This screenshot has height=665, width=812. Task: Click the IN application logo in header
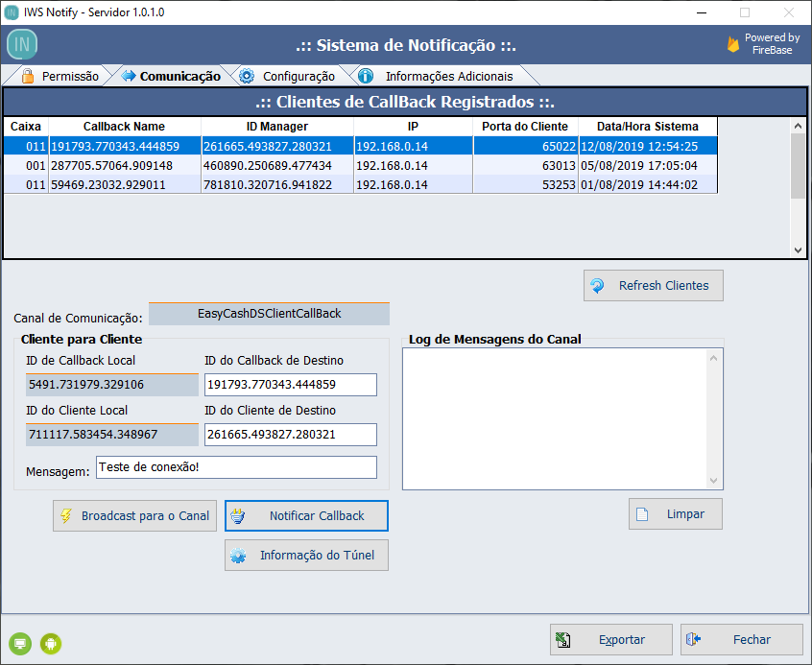22,45
